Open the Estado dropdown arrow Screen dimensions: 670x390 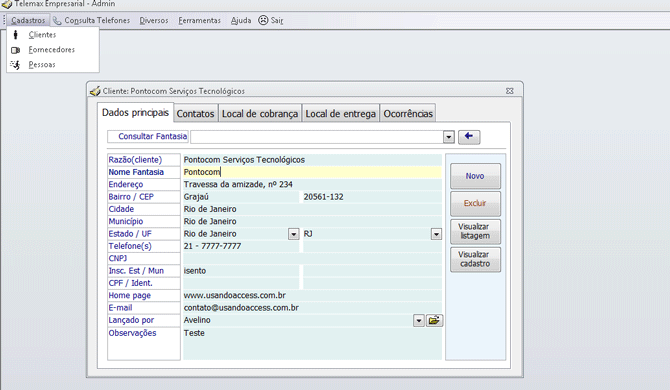tap(294, 234)
